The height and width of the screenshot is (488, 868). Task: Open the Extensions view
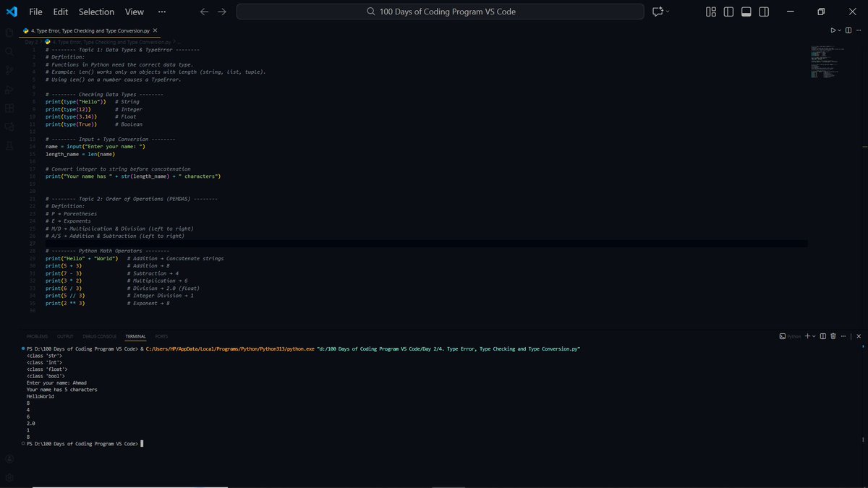(9, 107)
